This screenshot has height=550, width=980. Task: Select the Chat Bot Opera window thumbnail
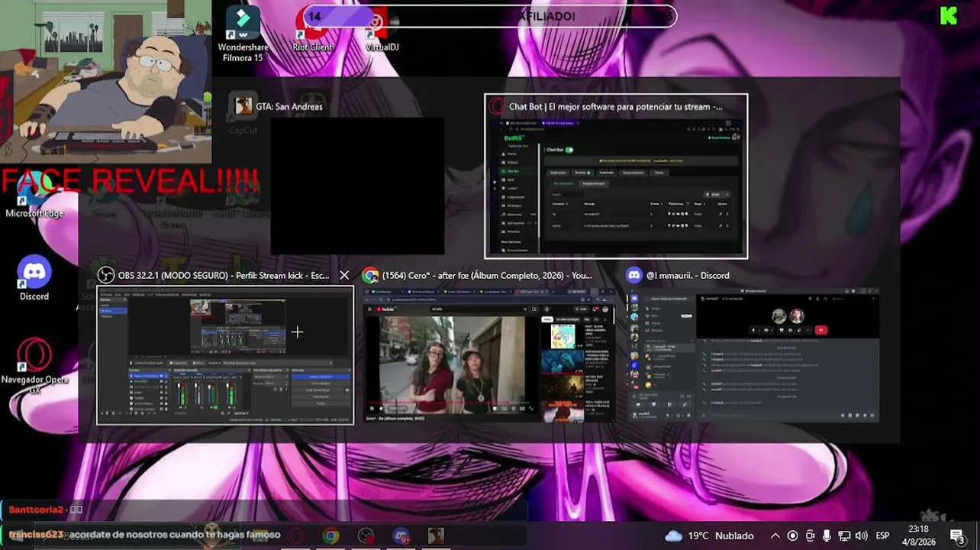tap(616, 187)
